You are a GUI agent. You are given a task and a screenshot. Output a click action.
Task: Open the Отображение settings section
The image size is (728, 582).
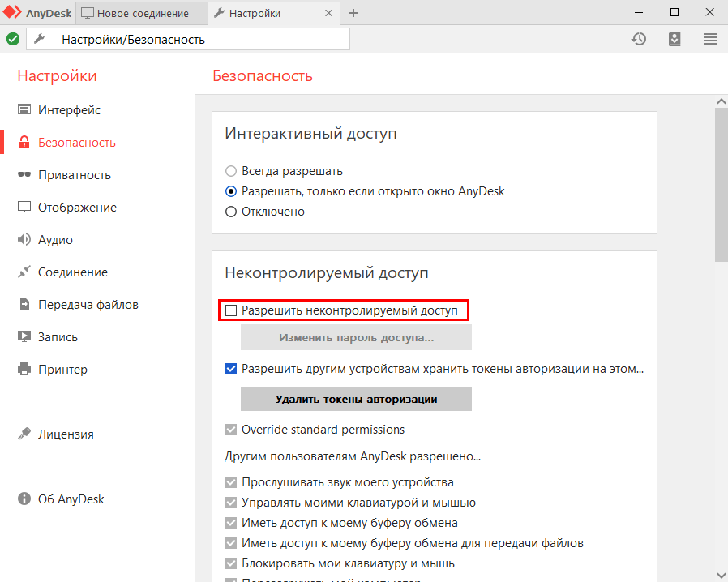[77, 207]
